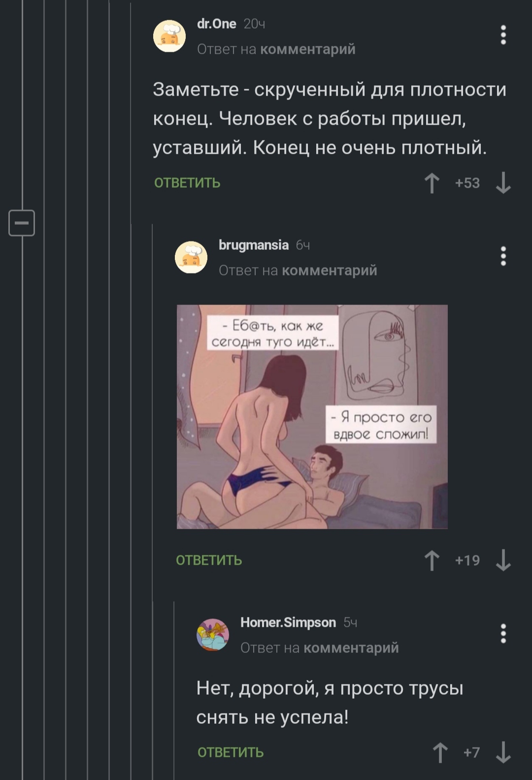Downvote dr.One's comment

coord(503,183)
